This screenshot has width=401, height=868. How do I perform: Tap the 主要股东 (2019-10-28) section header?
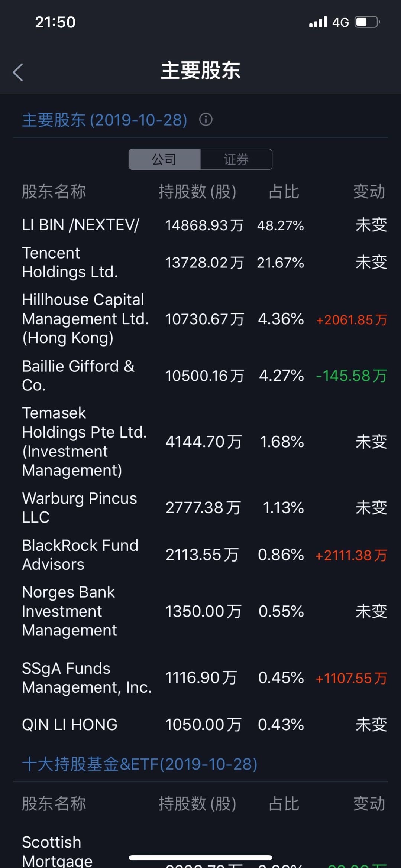(104, 120)
